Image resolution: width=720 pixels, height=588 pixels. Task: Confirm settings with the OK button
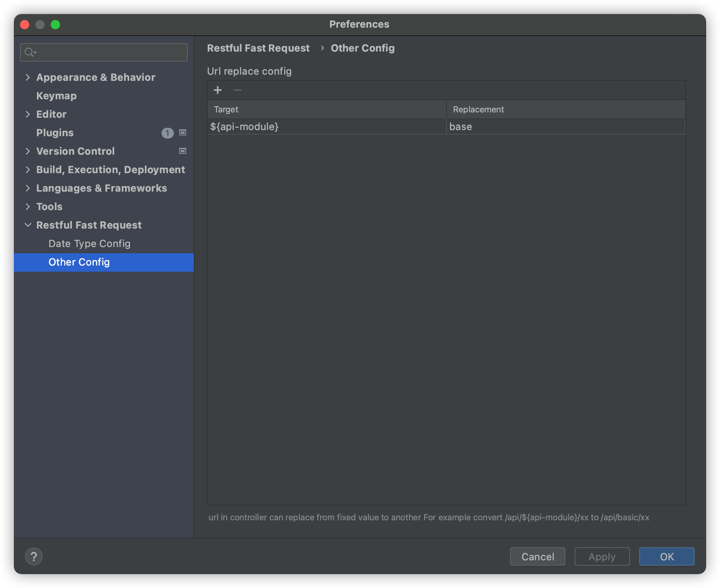(x=667, y=556)
